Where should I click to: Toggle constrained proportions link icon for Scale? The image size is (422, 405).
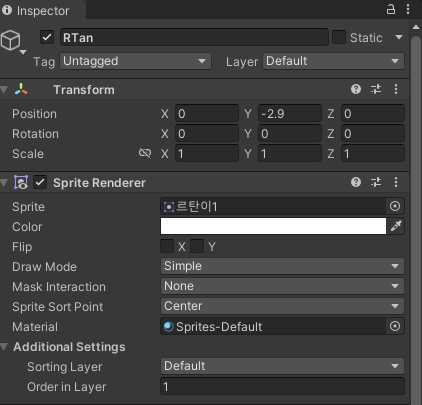145,153
